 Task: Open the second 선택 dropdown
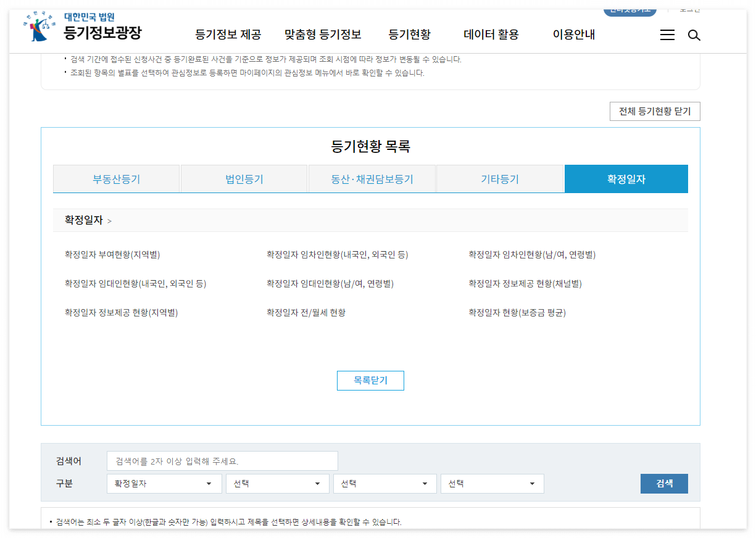click(384, 484)
